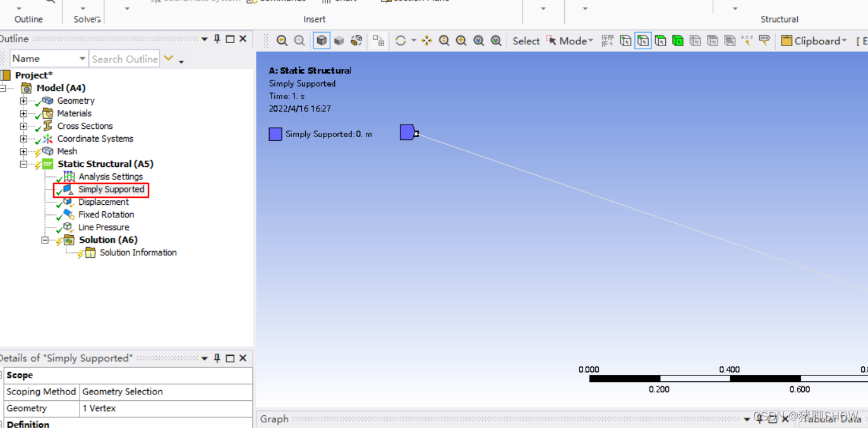The width and height of the screenshot is (868, 428).
Task: Click the Static Structural (A5) label
Action: pyautogui.click(x=105, y=164)
